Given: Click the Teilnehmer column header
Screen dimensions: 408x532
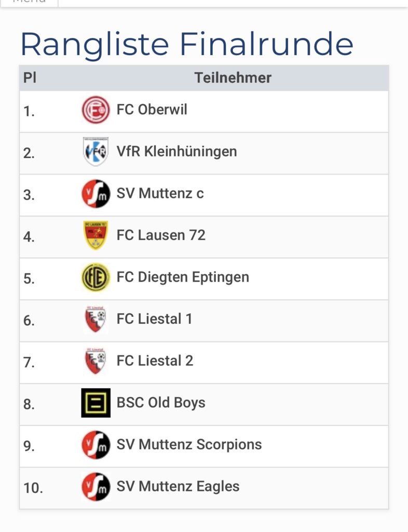Looking at the screenshot, I should click(233, 78).
